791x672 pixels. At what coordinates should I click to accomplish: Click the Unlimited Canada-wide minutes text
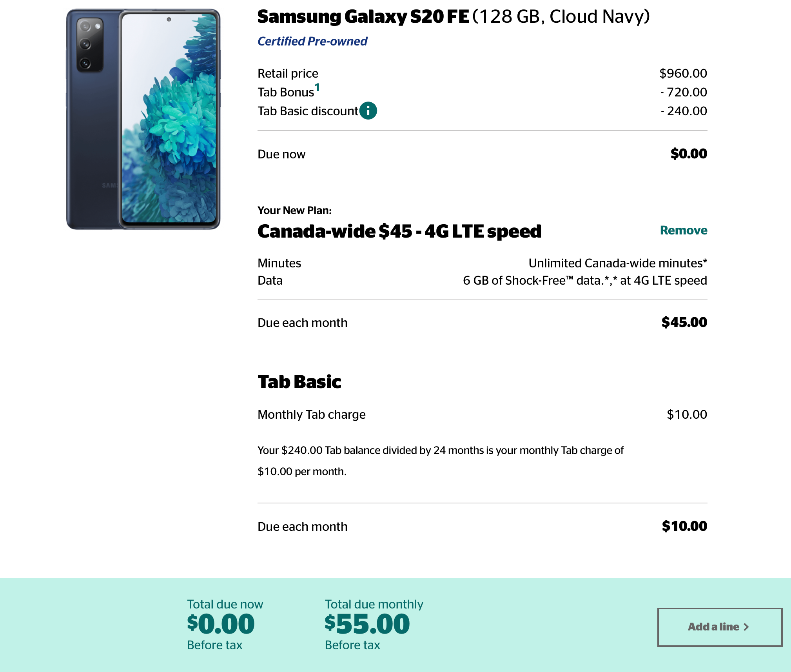618,263
